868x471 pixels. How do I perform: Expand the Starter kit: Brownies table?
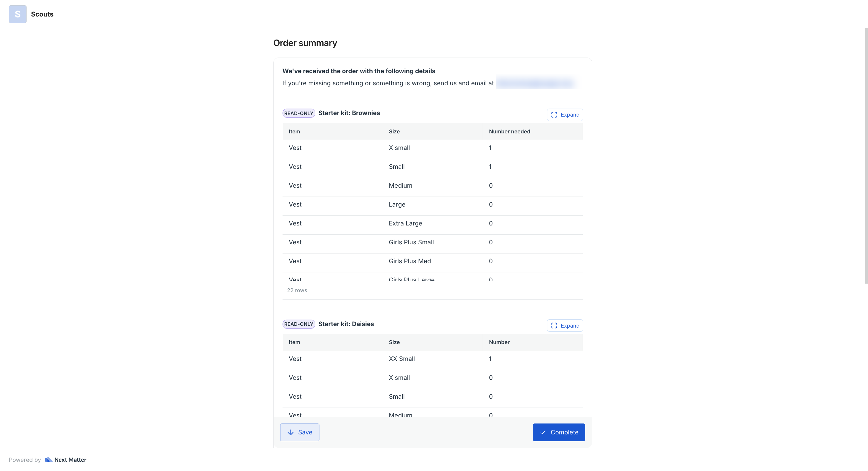(x=565, y=115)
